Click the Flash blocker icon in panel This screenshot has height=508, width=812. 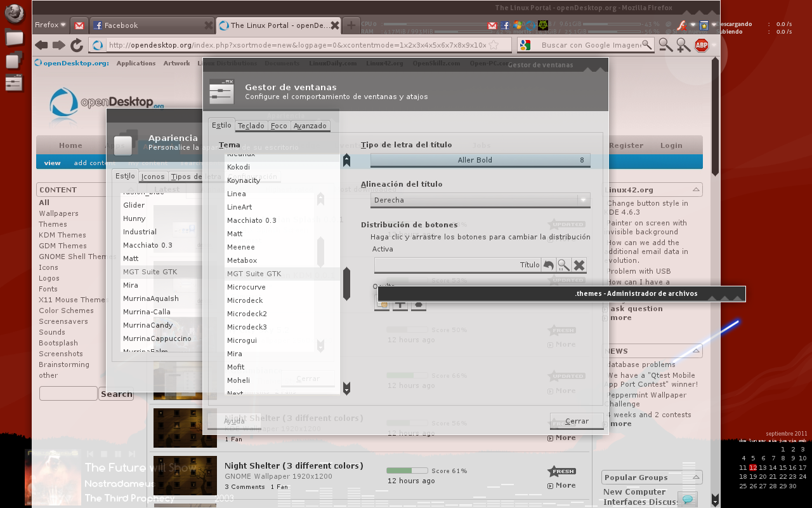pyautogui.click(x=681, y=25)
